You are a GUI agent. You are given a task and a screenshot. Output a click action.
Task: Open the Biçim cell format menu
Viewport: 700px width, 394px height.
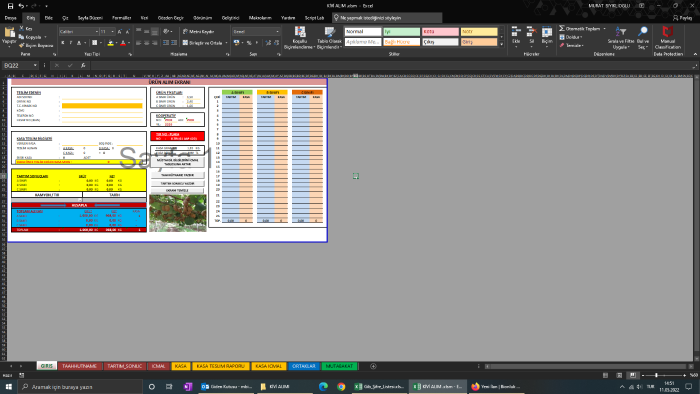(547, 37)
